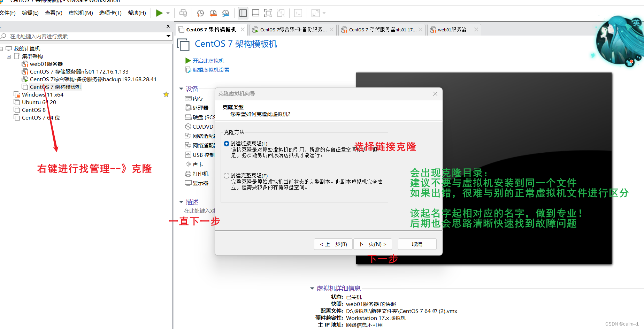644x329 pixels.
Task: Collapse the 设备 section
Action: (181, 89)
